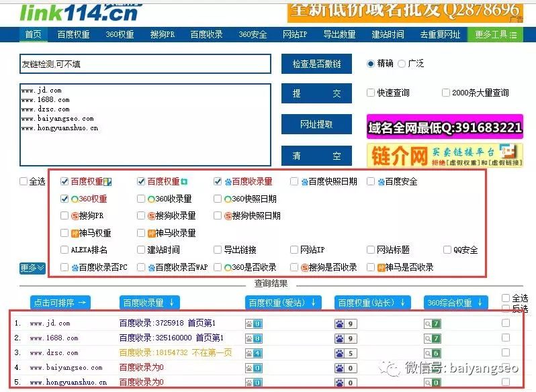Enable the 快速查询 checkbox
Screen dimensions: 536x392
point(371,93)
